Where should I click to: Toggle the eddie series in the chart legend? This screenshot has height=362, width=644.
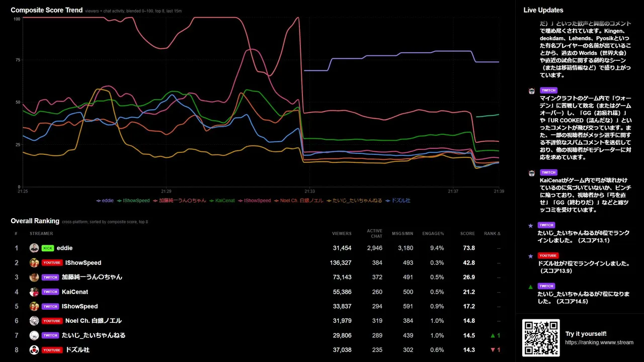105,201
